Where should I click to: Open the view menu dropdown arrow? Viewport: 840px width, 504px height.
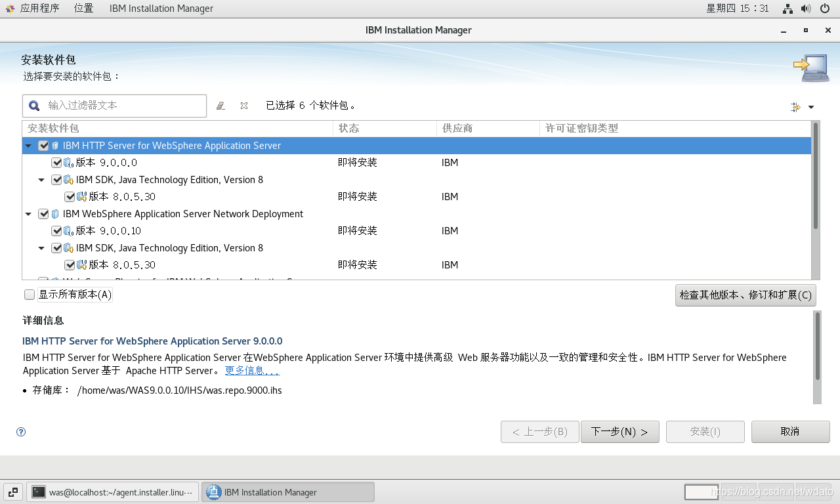(811, 108)
